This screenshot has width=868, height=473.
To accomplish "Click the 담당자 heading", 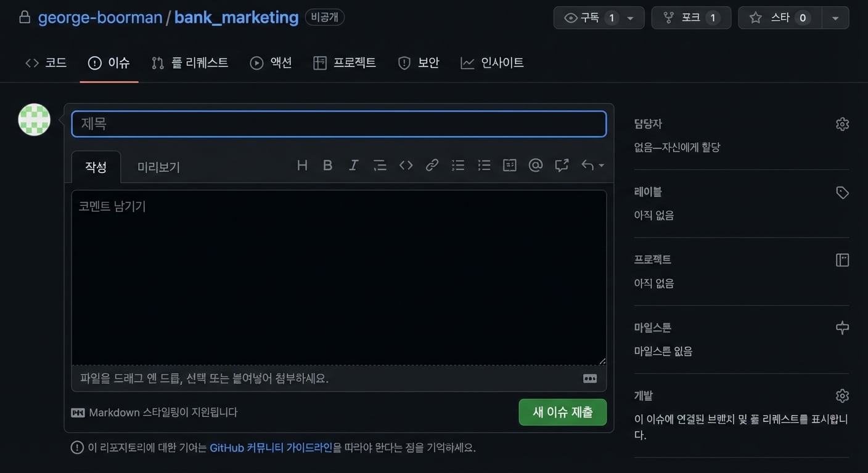I will (x=648, y=124).
